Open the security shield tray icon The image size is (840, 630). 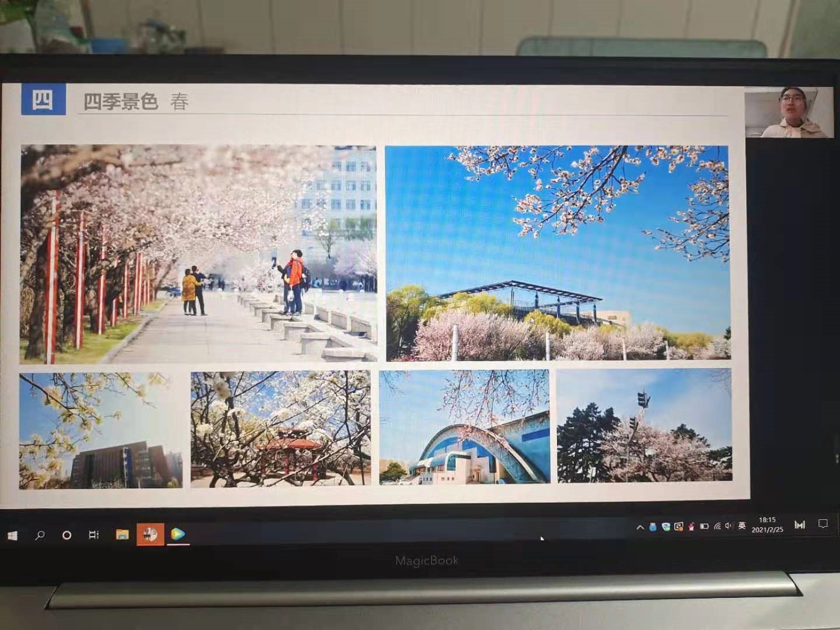(666, 527)
